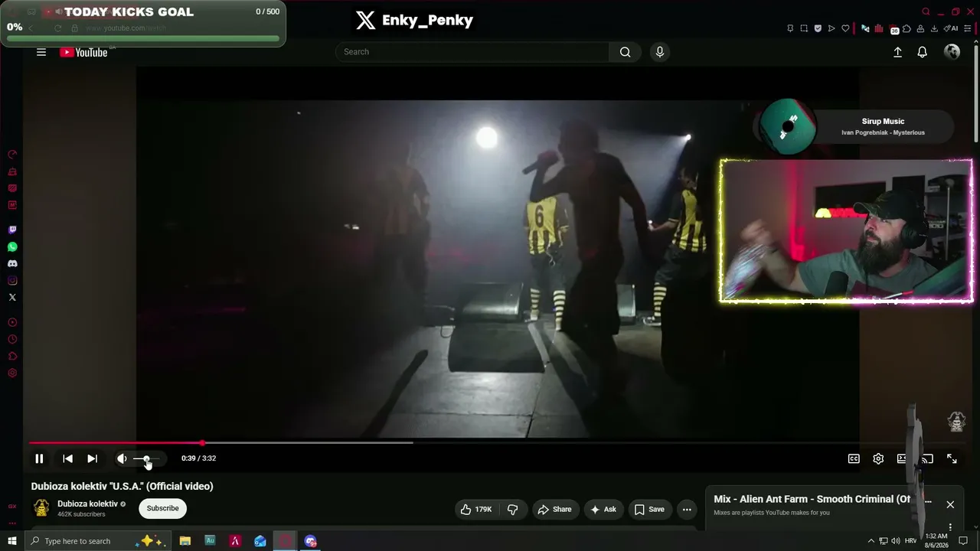
Task: Share the Dubioza kolektiv video
Action: pos(554,509)
